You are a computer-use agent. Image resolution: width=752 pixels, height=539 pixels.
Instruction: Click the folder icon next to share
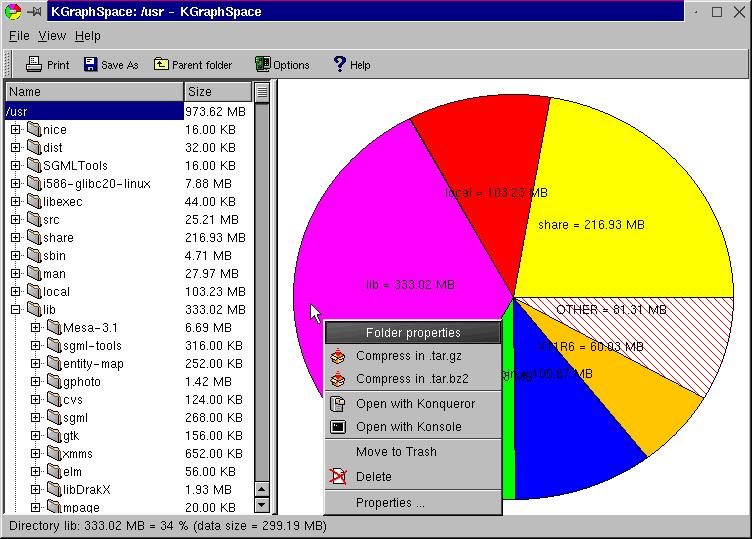click(34, 237)
